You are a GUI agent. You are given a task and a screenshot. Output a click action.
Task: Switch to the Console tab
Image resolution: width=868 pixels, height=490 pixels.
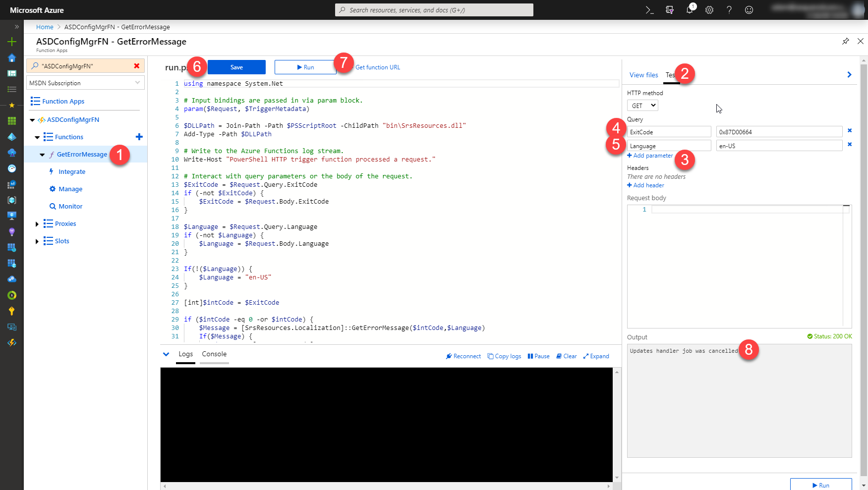[214, 354]
